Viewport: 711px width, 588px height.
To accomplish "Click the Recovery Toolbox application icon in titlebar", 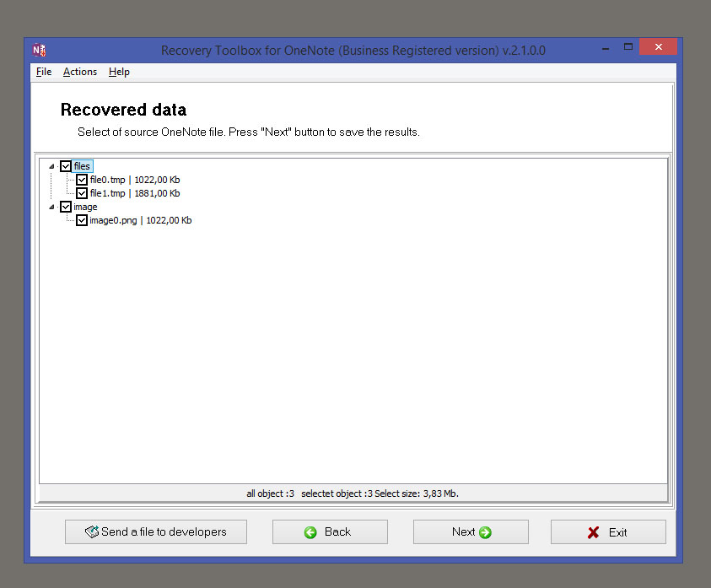I will 40,50.
